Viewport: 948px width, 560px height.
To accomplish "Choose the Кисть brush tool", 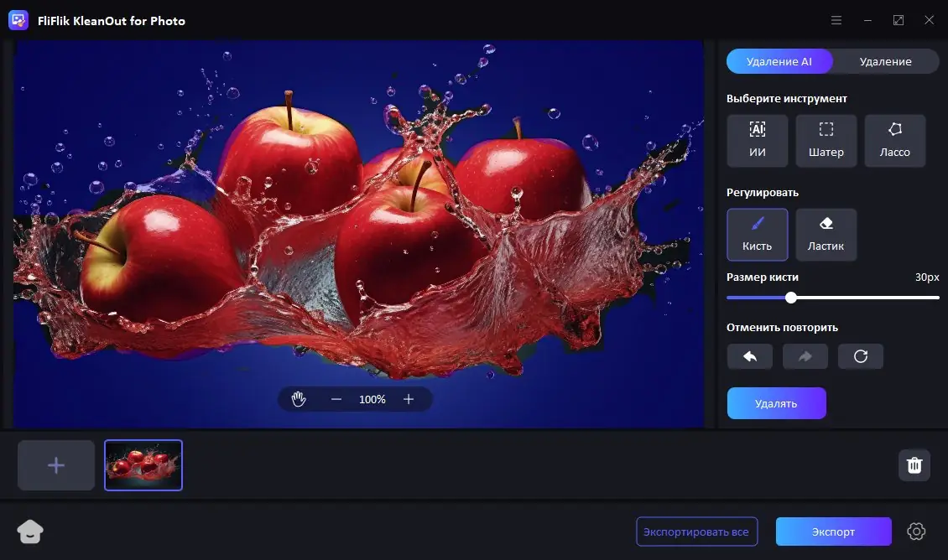I will pos(757,235).
